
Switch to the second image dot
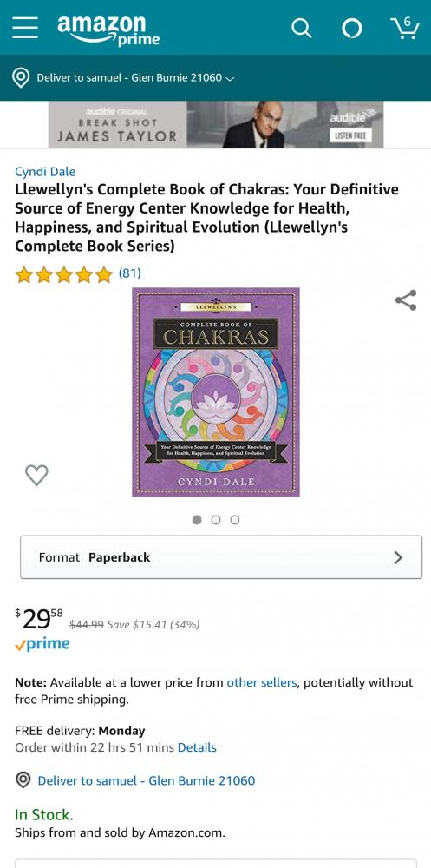coord(216,520)
